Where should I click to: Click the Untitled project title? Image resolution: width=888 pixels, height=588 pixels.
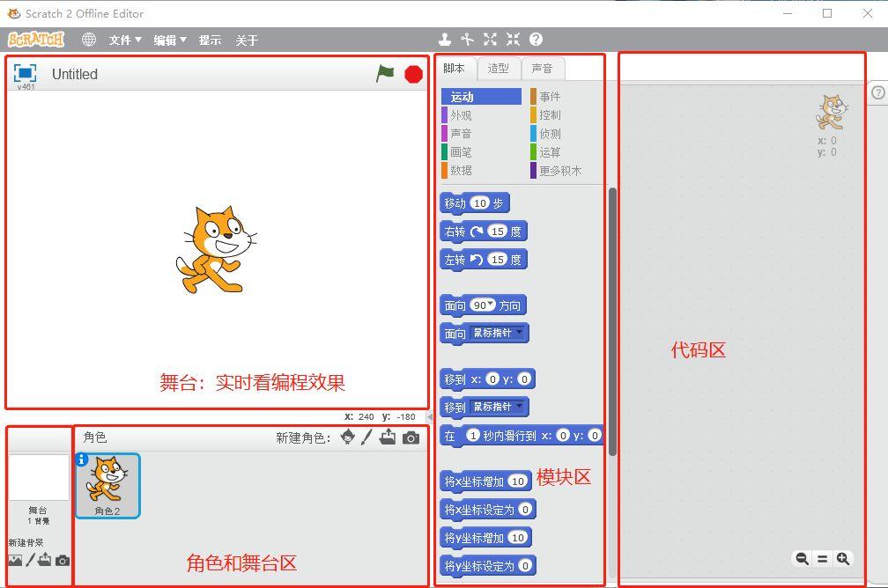pos(75,74)
